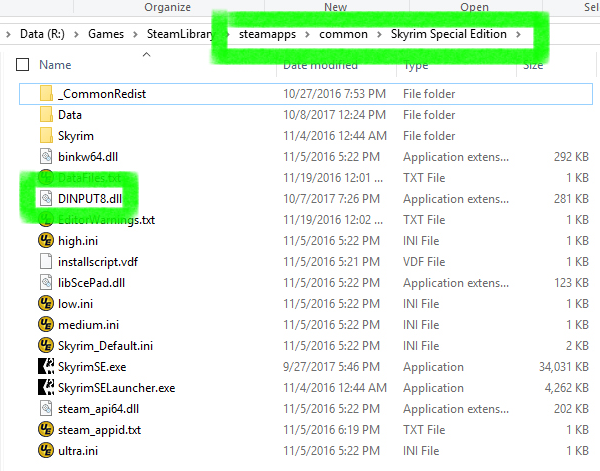The width and height of the screenshot is (600, 471).
Task: Select steam_appid.txt file name
Action: point(99,430)
